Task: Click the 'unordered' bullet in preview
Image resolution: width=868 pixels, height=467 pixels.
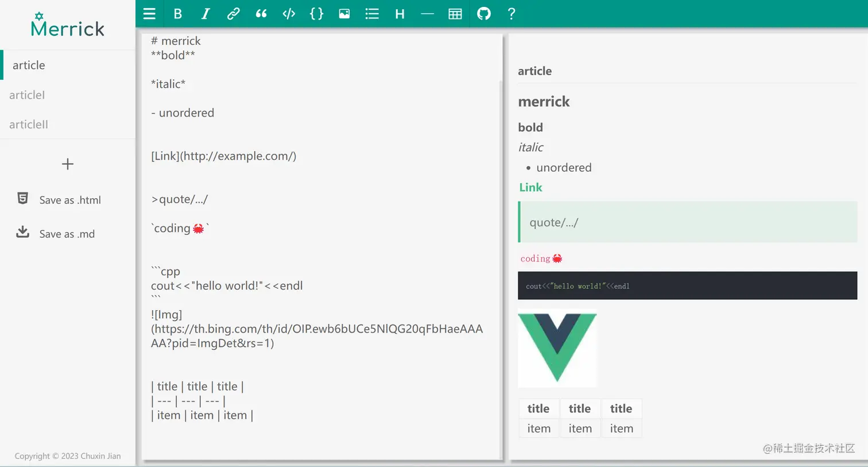Action: point(564,167)
